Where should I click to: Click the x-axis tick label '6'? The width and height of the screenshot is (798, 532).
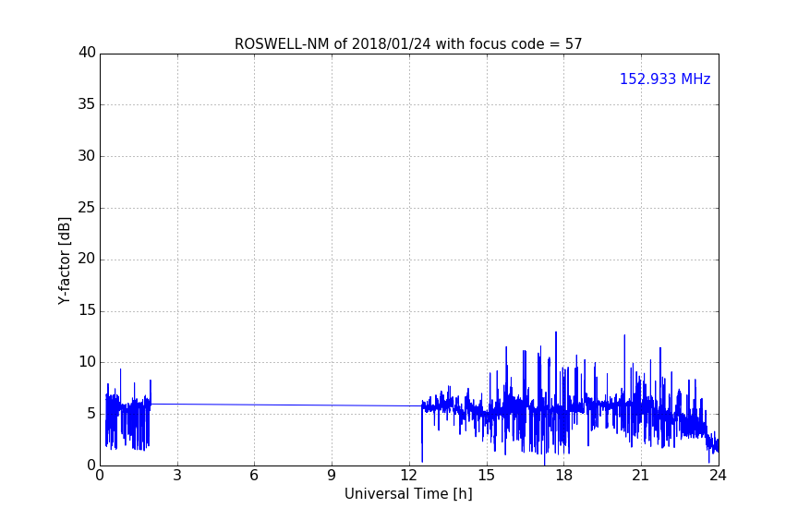click(254, 476)
